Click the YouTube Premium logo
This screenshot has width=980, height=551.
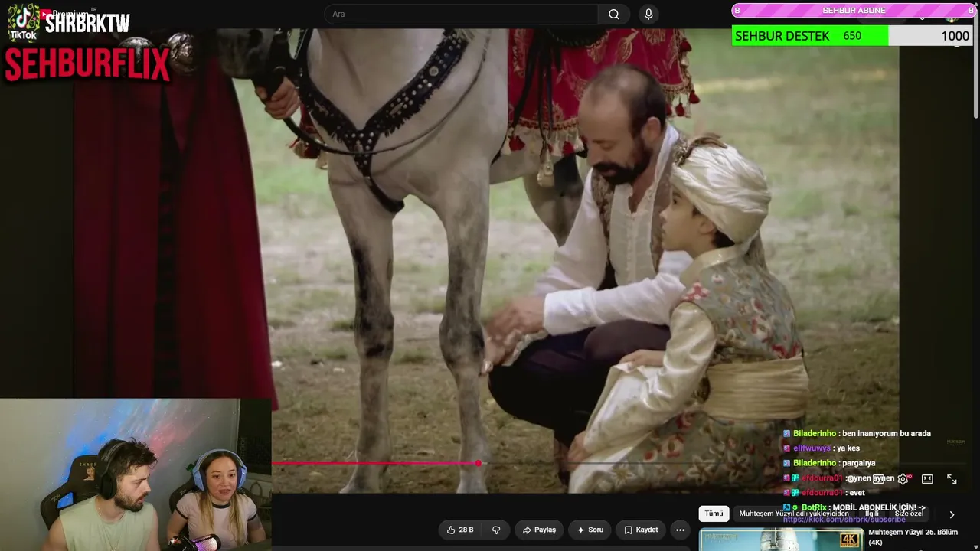tap(64, 14)
